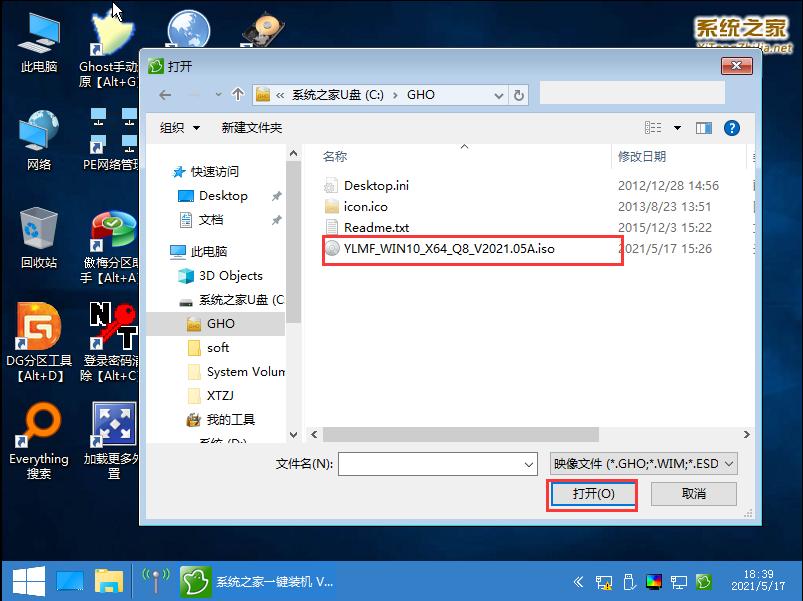Screen dimensions: 803x601
Task: Open the 此电脑 desktop icon
Action: (x=38, y=44)
